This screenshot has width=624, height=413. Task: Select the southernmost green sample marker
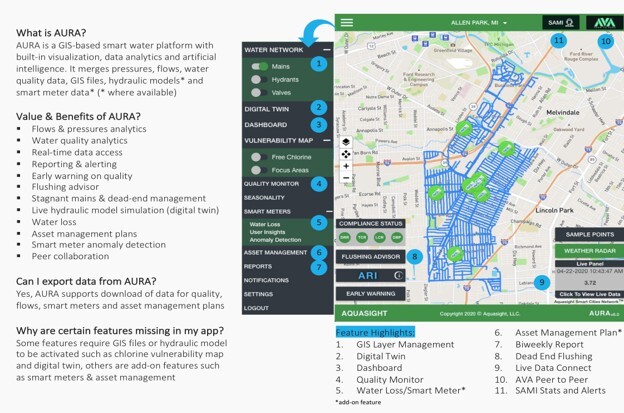coord(454,253)
